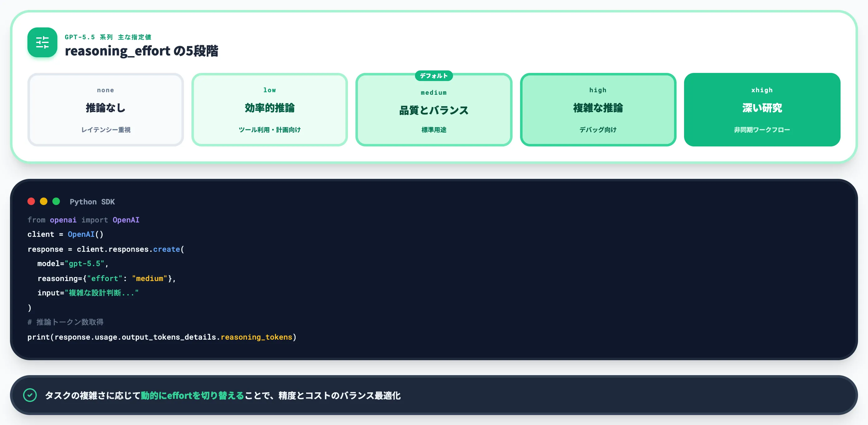Click レイテンシー重視 caption
This screenshot has height=425, width=868.
tap(105, 130)
